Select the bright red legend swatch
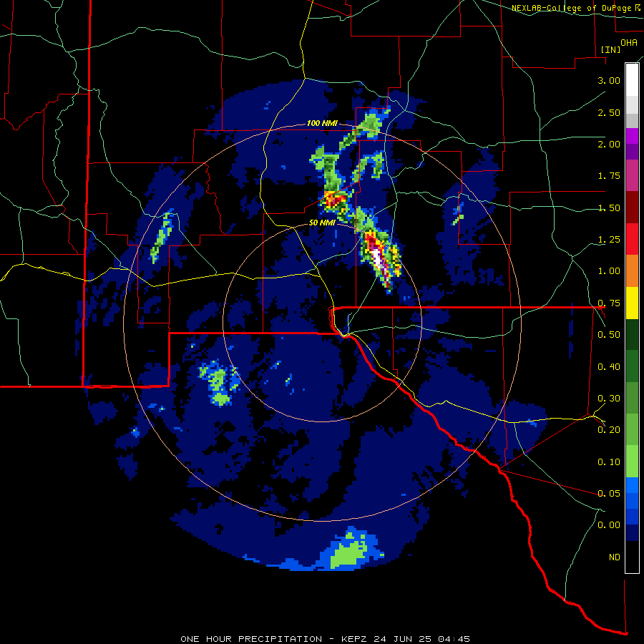This screenshot has height=644, width=644. [632, 239]
